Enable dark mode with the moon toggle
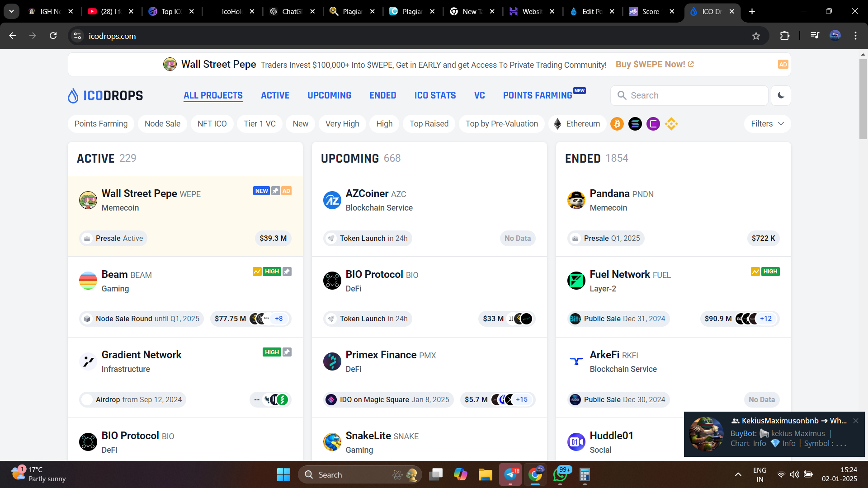Screen dimensions: 868x488 [780, 95]
